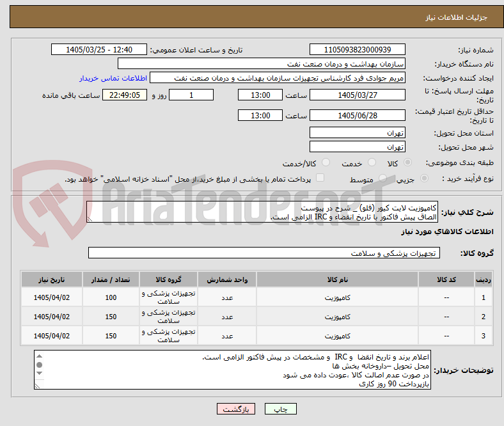Click the general description text area
Screen dimensions: 504x426
pos(262,212)
